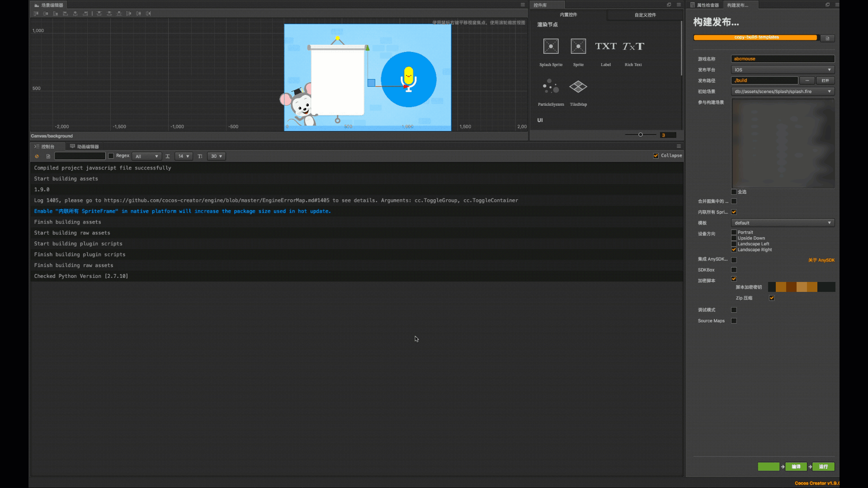Viewport: 868px width, 488px height.
Task: Open the build log file icon next to progress bar
Action: point(827,38)
